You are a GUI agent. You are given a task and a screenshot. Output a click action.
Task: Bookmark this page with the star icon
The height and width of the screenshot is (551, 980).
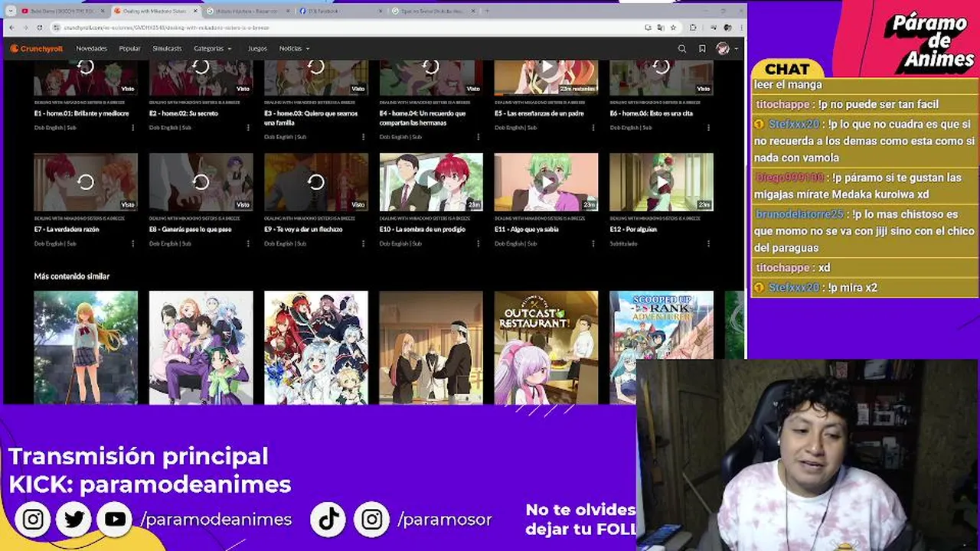pyautogui.click(x=673, y=28)
